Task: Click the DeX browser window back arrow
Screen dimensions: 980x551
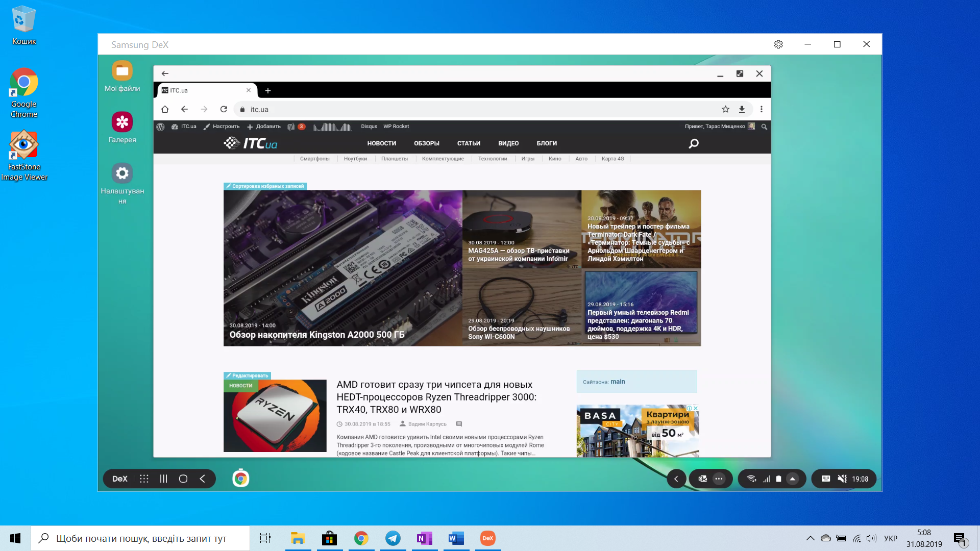Action: coord(165,73)
